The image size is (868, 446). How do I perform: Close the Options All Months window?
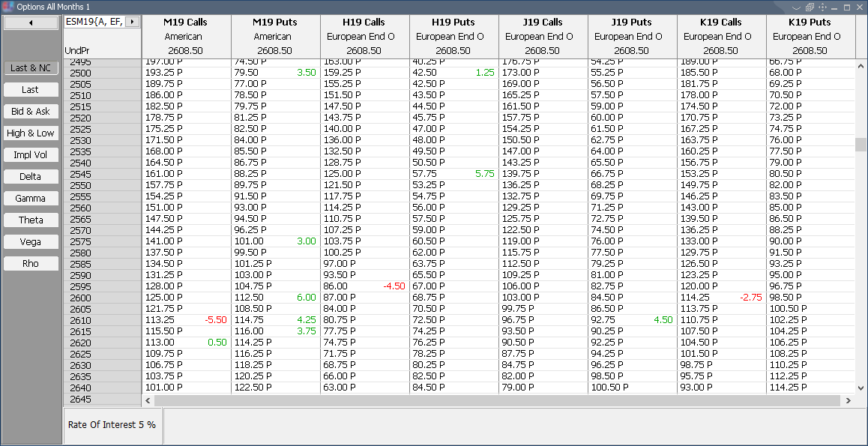point(859,7)
